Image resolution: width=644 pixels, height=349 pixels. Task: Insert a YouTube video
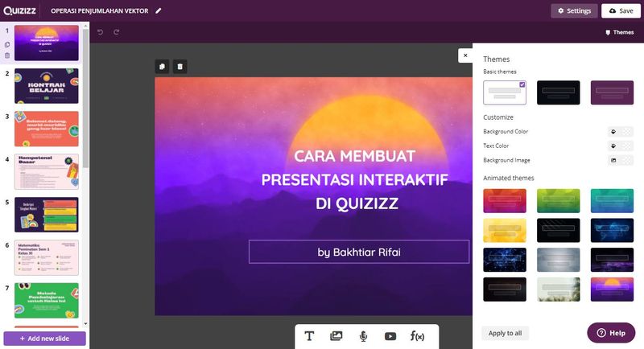[390, 336]
